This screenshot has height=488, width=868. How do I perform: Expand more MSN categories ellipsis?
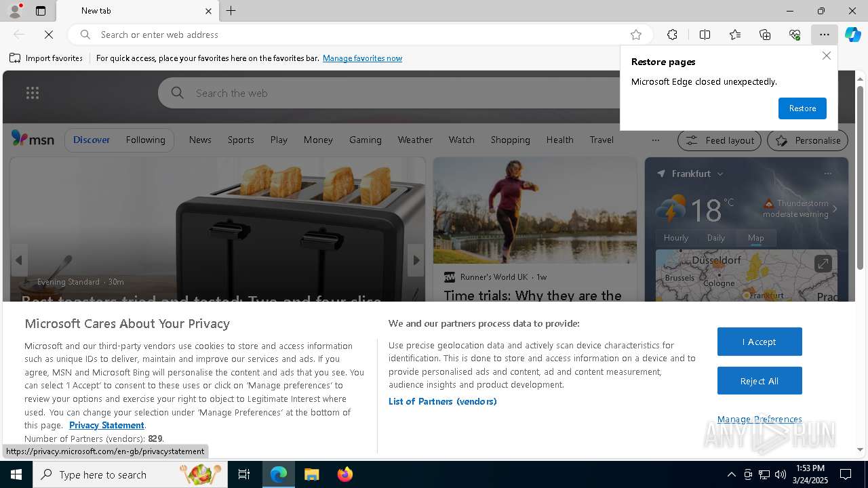click(655, 140)
